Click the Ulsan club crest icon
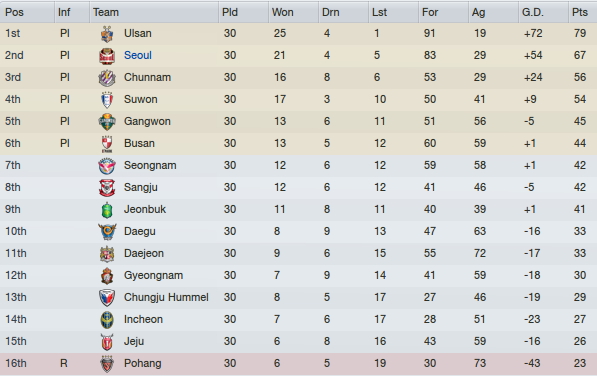 (x=107, y=34)
